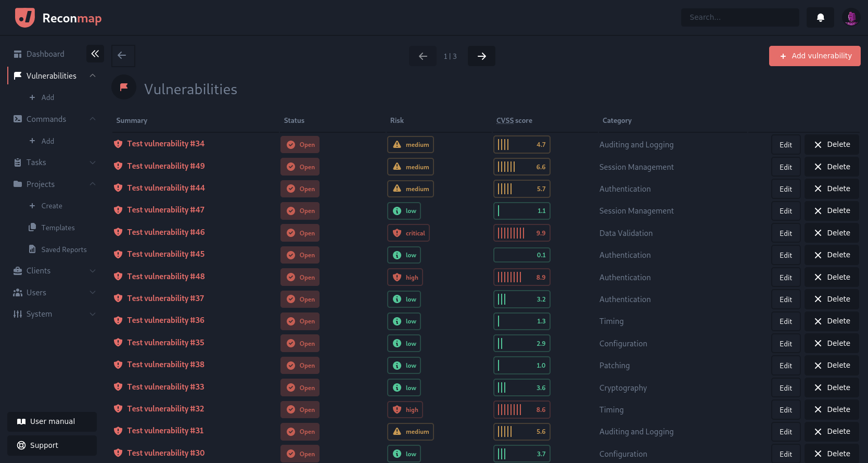The height and width of the screenshot is (463, 868).
Task: Edit Test vulnerability #48
Action: point(785,278)
